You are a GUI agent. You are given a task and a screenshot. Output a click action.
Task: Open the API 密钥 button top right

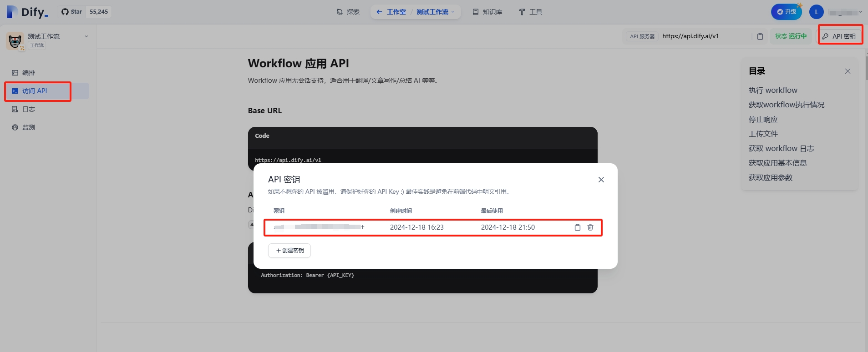(839, 36)
